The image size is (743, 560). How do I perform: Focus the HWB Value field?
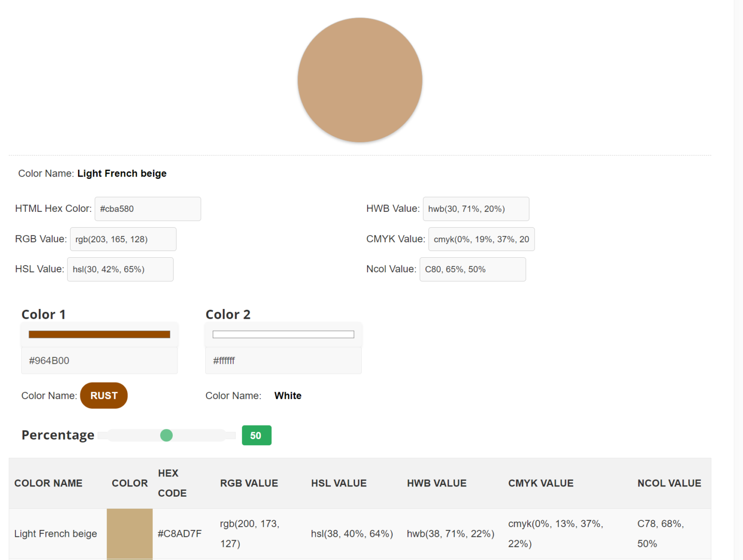point(476,209)
